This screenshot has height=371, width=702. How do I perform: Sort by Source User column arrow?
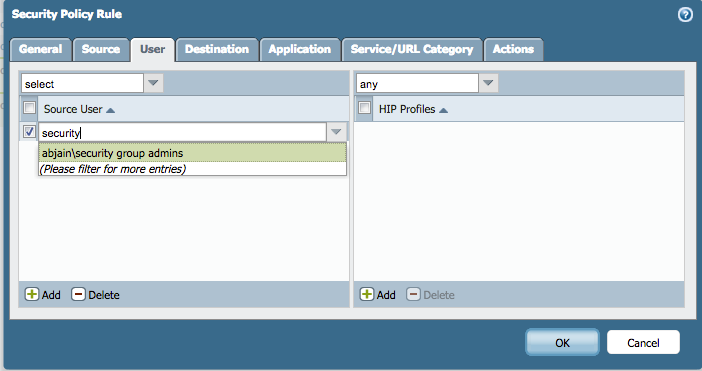(x=111, y=110)
